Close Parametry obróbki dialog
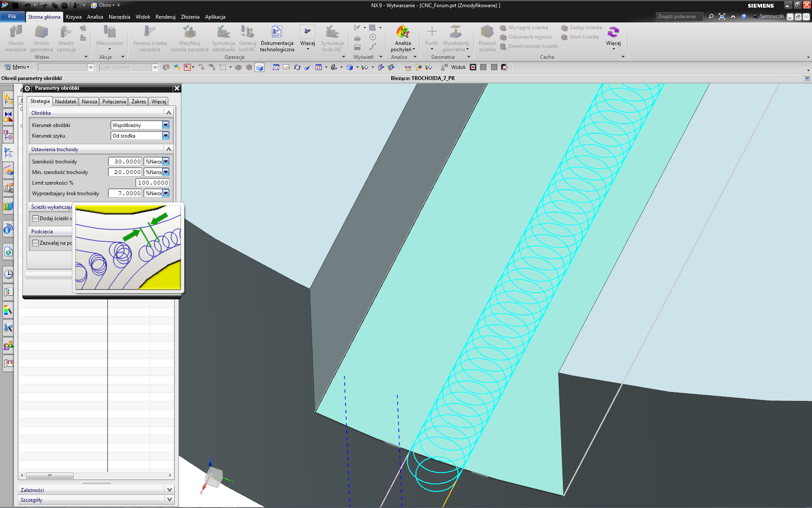Screen dimensions: 812x508 [177, 88]
